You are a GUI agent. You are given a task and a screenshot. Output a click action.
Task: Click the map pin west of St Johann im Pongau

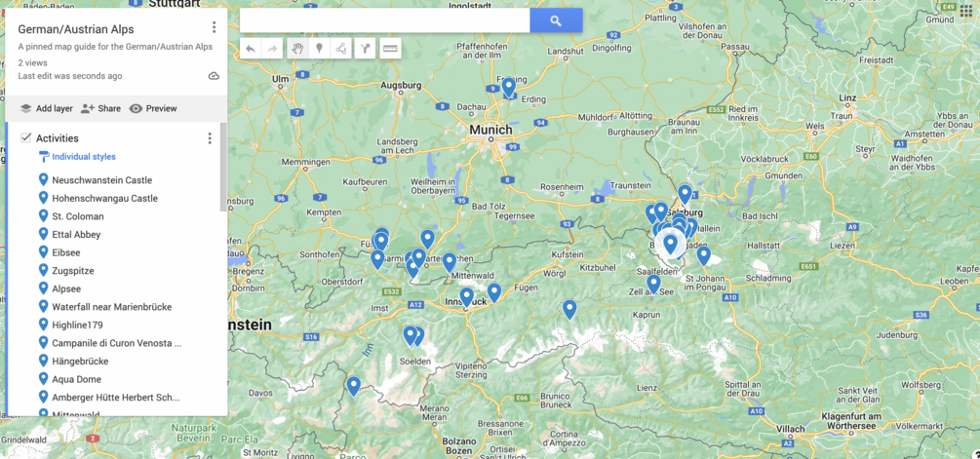coord(704,256)
